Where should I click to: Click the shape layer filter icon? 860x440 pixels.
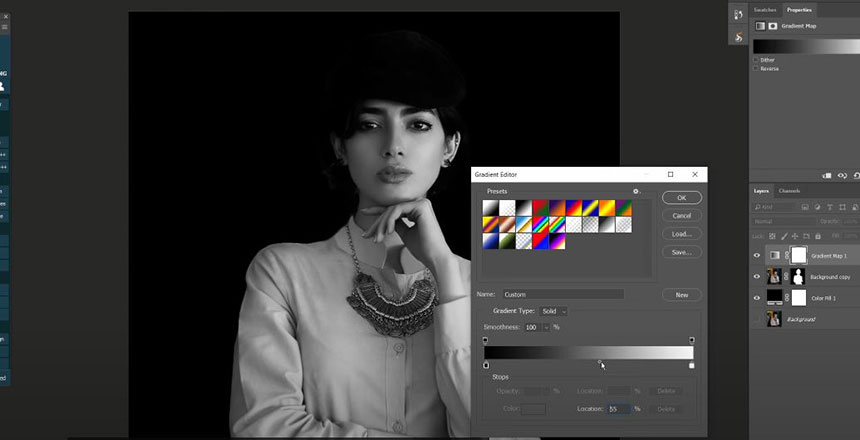click(842, 207)
